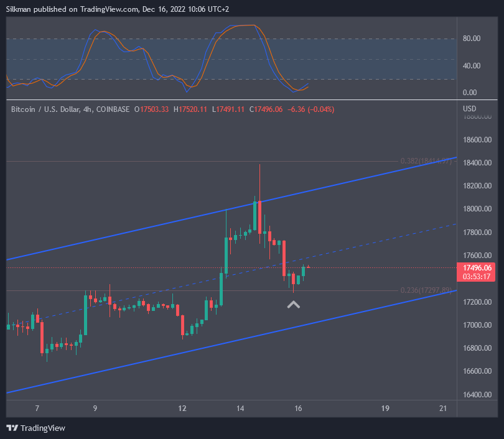The height and width of the screenshot is (439, 504).
Task: Click the change value -6.36 (-0.04%)
Action: [311, 109]
